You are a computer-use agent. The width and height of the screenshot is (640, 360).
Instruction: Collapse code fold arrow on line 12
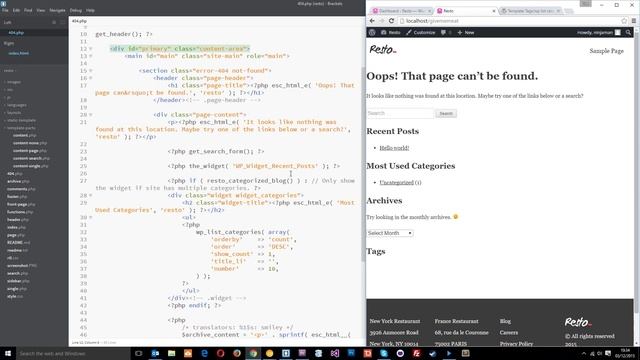pyautogui.click(x=91, y=49)
